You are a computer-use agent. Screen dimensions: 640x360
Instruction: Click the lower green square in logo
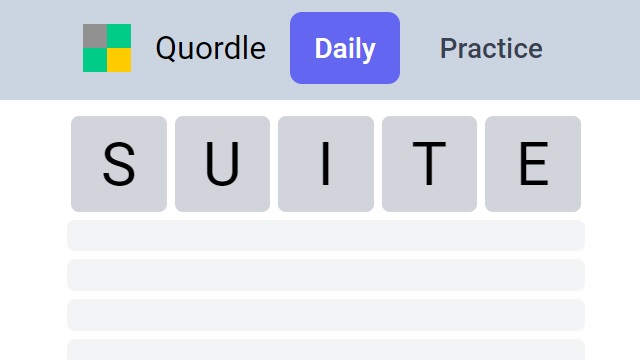pyautogui.click(x=95, y=60)
